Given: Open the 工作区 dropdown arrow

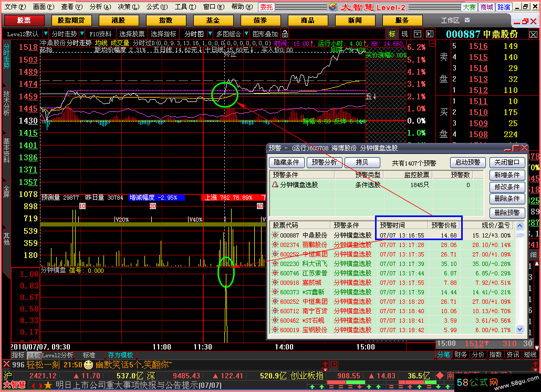Looking at the screenshot, I should tap(467, 20).
